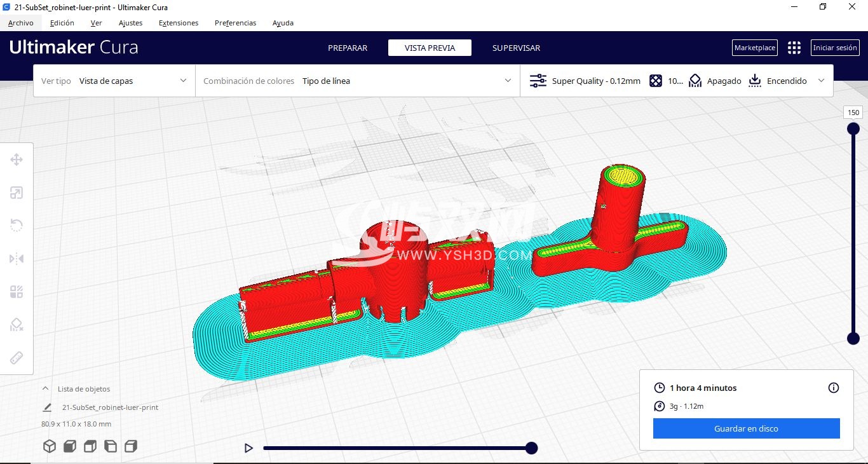Switch to top view cube icon
Viewport: 868px width, 464px height.
coord(90,446)
